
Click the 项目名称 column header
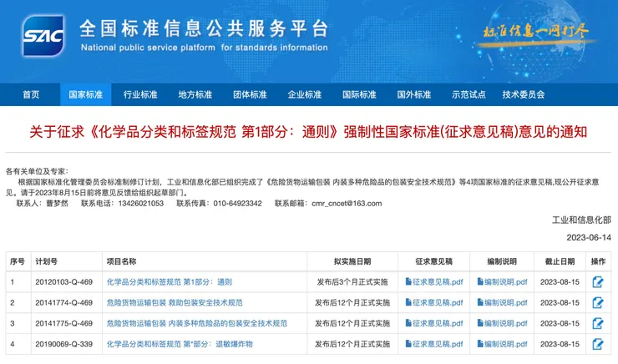tap(121, 261)
